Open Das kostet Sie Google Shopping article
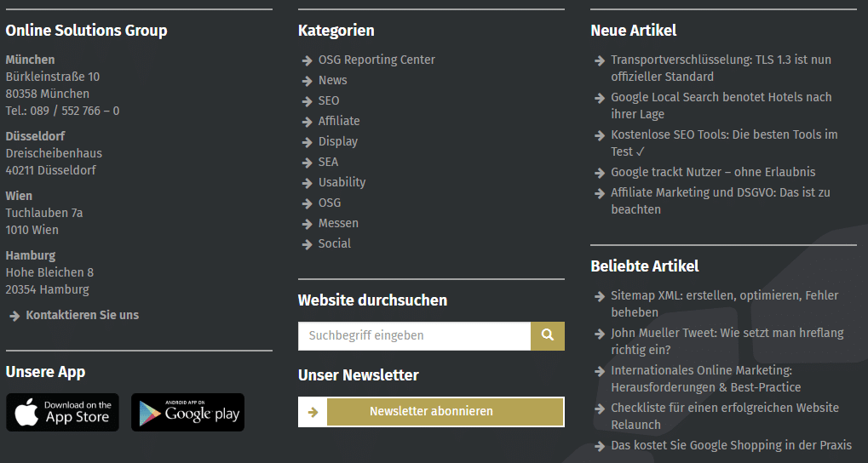 pos(731,445)
